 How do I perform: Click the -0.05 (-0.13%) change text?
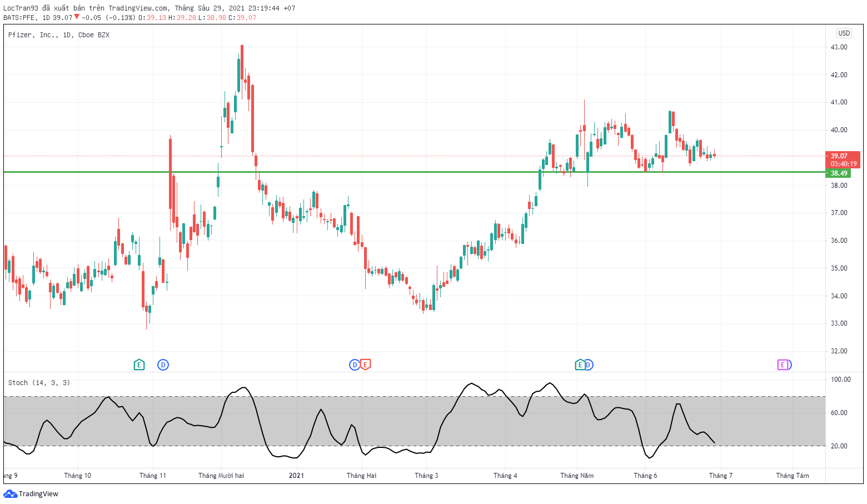tap(108, 17)
